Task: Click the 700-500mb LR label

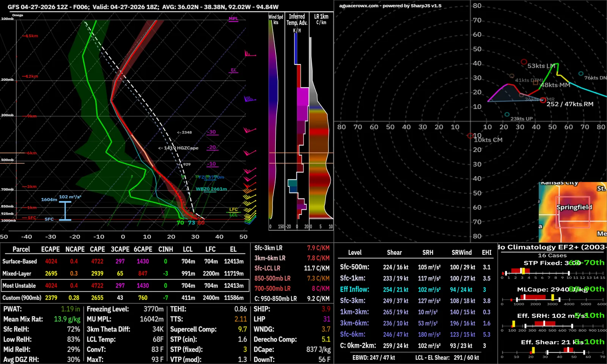Action: (x=272, y=289)
